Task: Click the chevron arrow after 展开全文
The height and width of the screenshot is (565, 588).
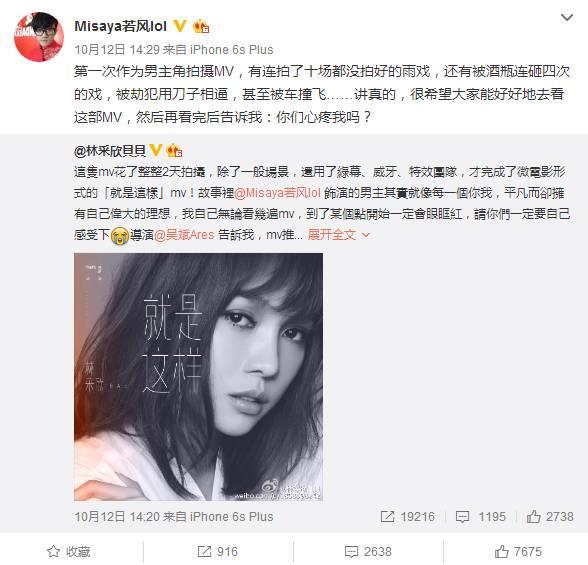Action: click(x=366, y=235)
